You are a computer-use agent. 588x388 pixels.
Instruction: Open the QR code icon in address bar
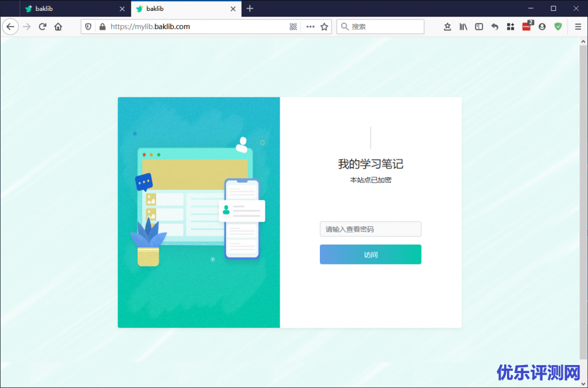(293, 26)
